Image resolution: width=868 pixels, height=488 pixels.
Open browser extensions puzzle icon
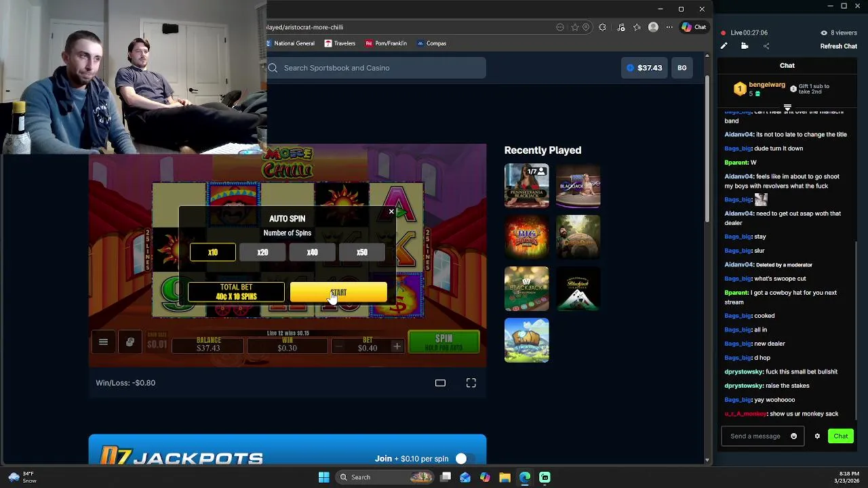click(602, 27)
